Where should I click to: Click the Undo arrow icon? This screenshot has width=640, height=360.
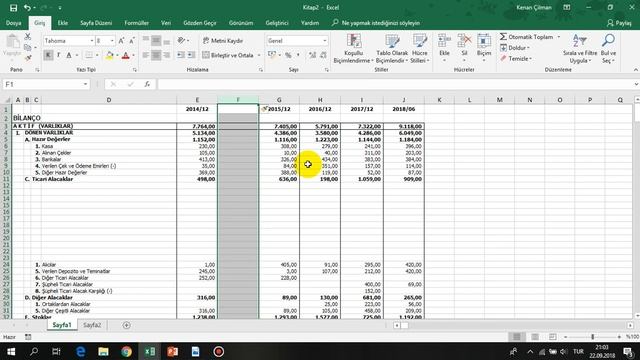(27, 8)
